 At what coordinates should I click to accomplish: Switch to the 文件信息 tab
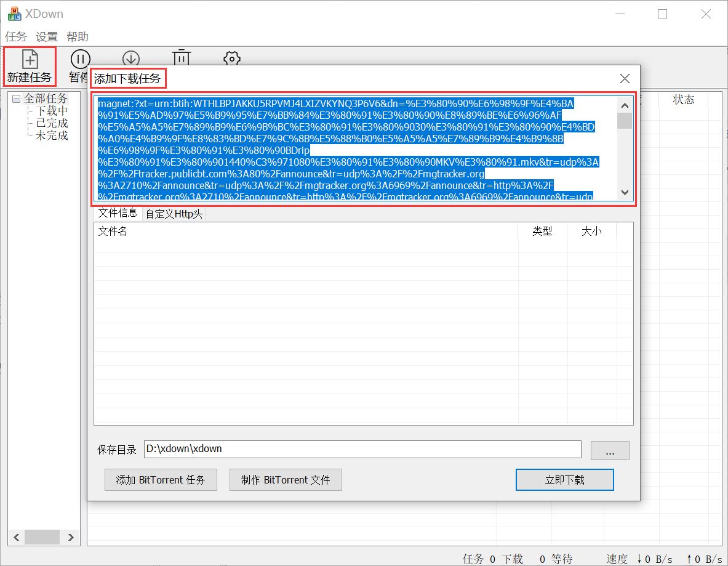click(x=118, y=213)
